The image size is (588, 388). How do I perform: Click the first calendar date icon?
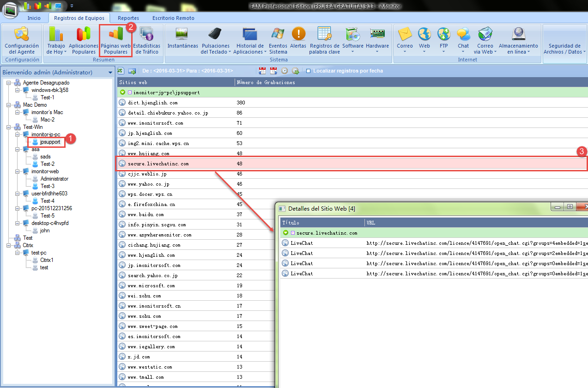coord(262,71)
